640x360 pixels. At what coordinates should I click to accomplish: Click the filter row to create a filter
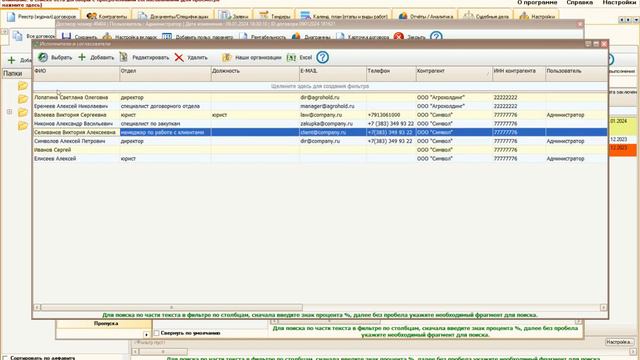[x=320, y=87]
